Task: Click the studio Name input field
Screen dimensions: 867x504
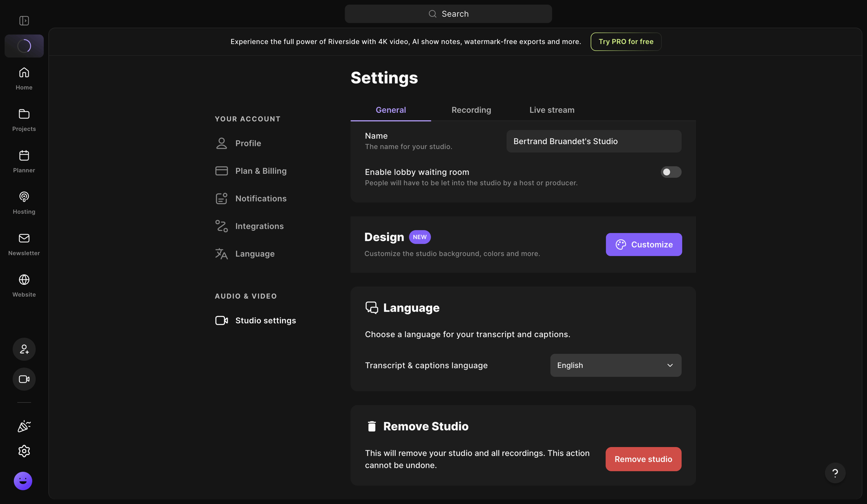Action: click(x=594, y=141)
